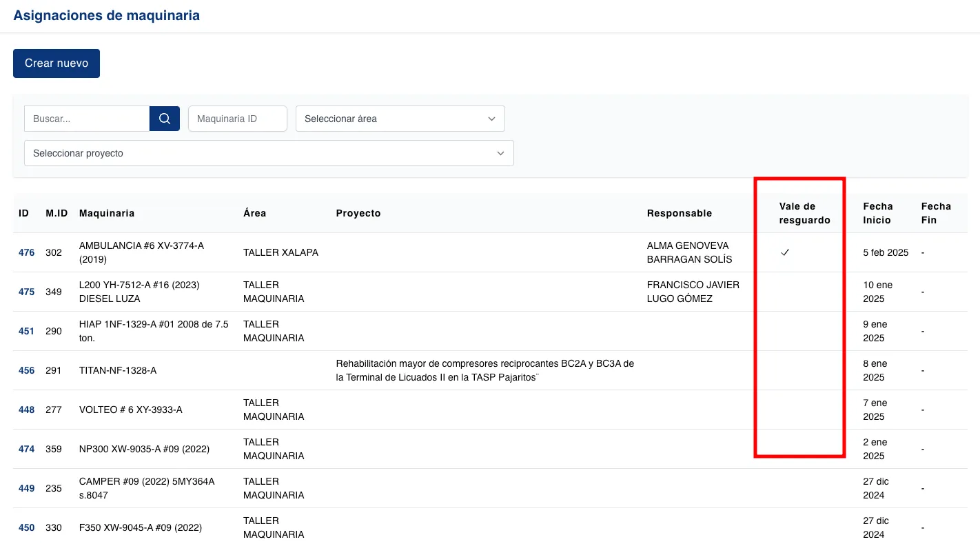Open assignment ID 476 link
This screenshot has width=980, height=544.
[26, 252]
